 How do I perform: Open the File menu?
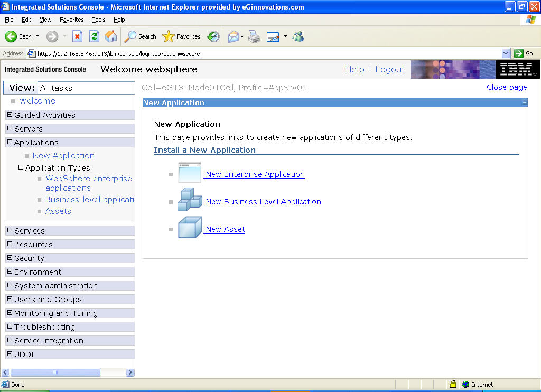(x=9, y=20)
